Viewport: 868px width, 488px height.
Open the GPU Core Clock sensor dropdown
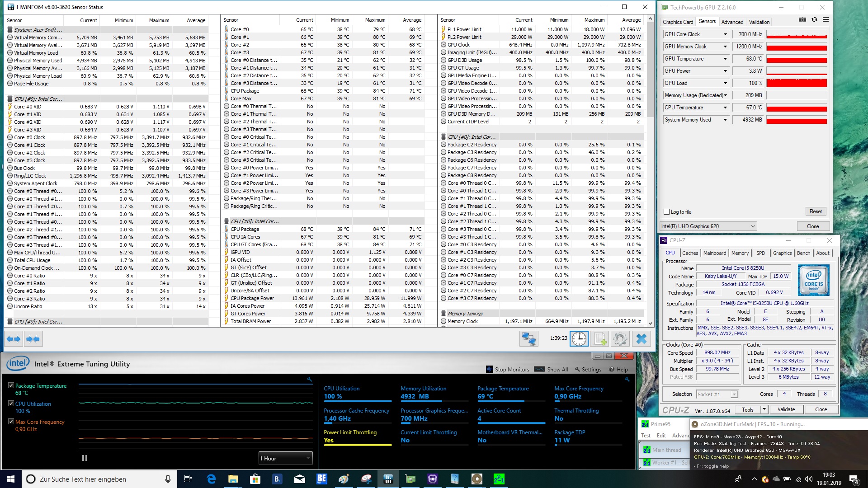pos(725,34)
